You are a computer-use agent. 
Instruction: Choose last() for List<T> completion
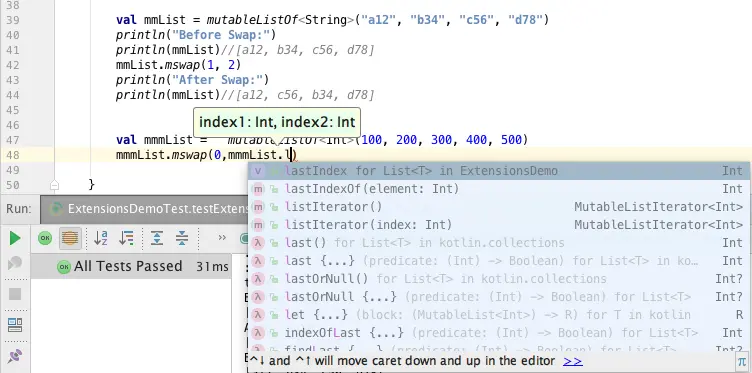click(x=499, y=243)
